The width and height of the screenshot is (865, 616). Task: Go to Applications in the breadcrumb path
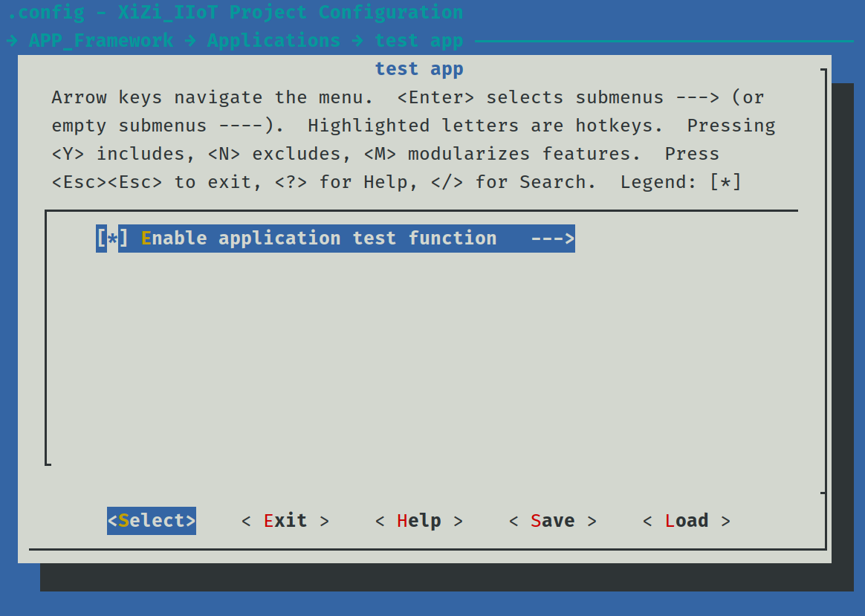tap(273, 41)
